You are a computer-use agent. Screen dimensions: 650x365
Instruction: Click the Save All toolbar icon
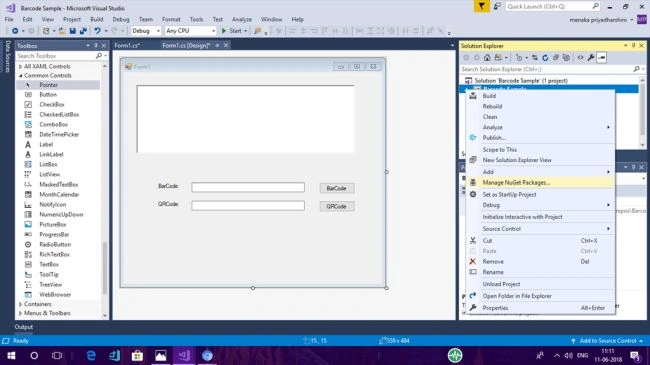tap(83, 31)
